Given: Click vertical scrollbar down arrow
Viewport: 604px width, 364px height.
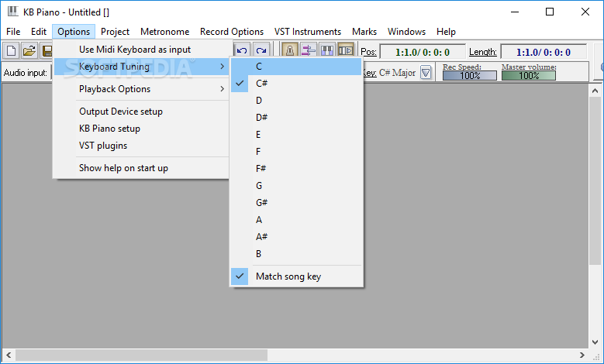Looking at the screenshot, I should pos(595,342).
